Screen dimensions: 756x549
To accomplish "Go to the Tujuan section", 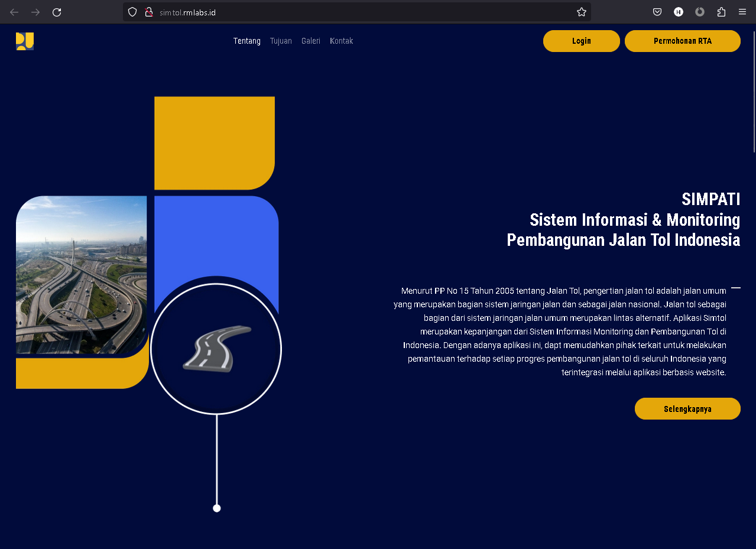I will tap(281, 41).
